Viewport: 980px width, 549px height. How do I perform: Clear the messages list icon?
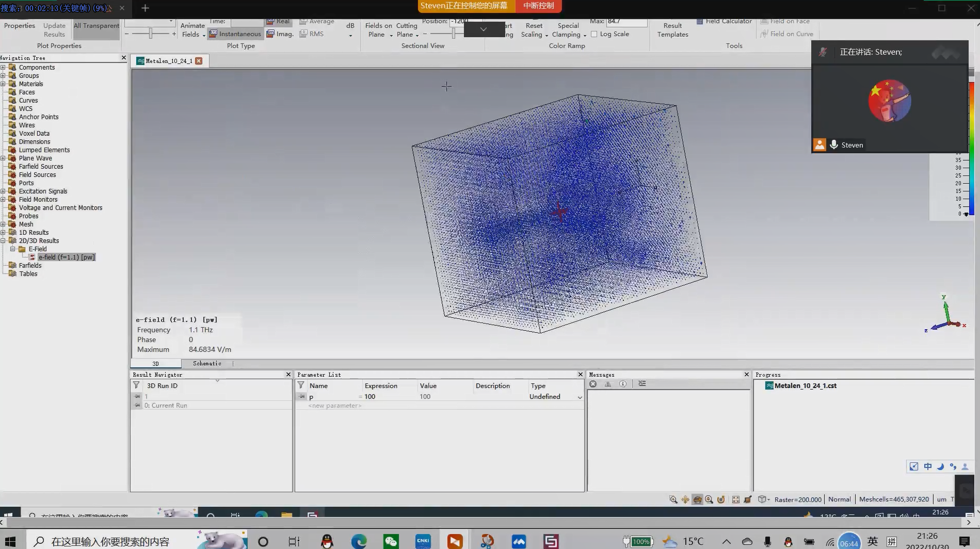click(642, 384)
